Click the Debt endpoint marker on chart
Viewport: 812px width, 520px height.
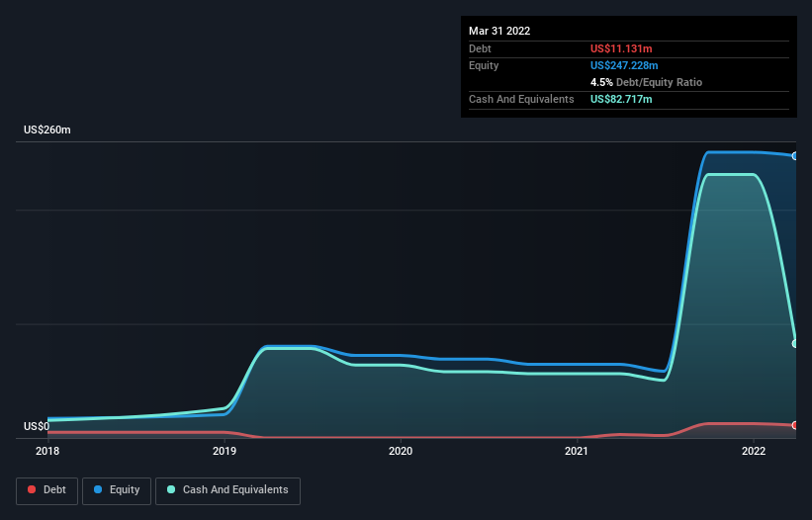click(795, 425)
